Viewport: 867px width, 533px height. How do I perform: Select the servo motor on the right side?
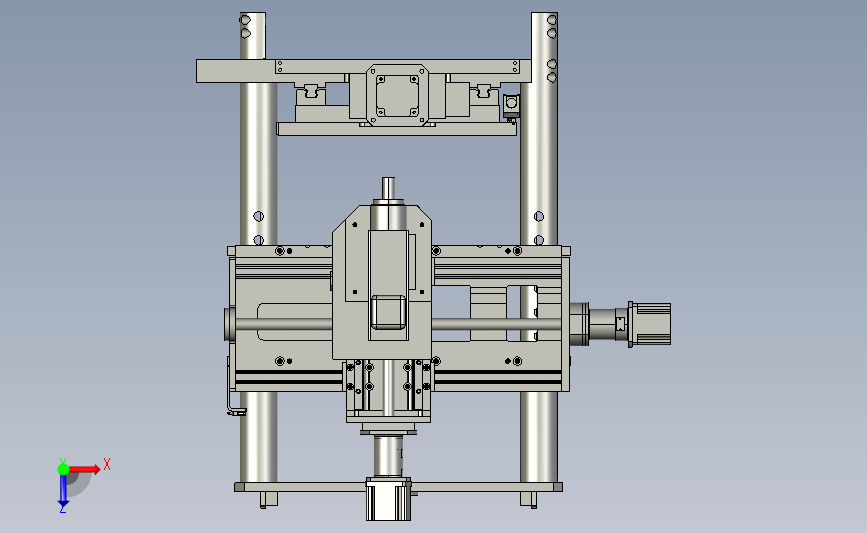(649, 324)
